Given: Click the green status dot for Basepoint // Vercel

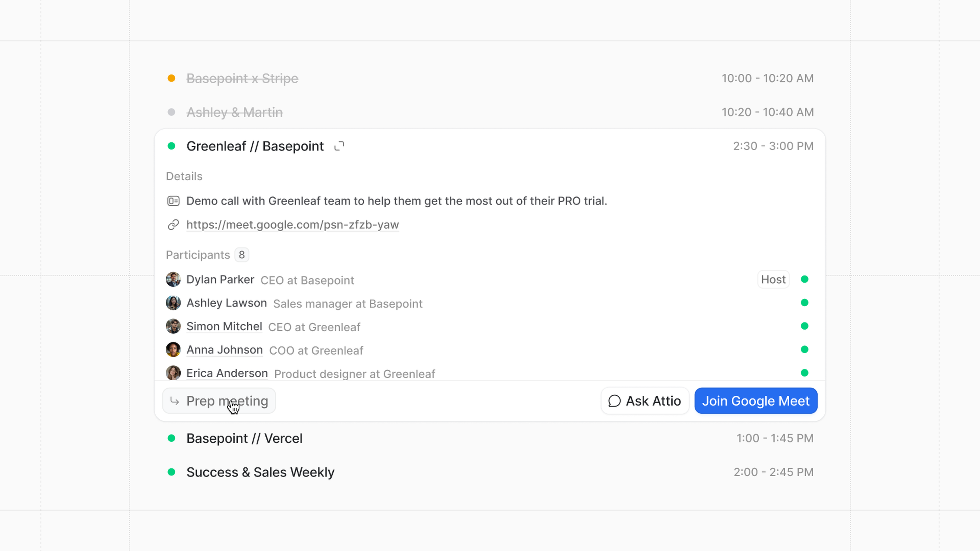Looking at the screenshot, I should point(171,439).
